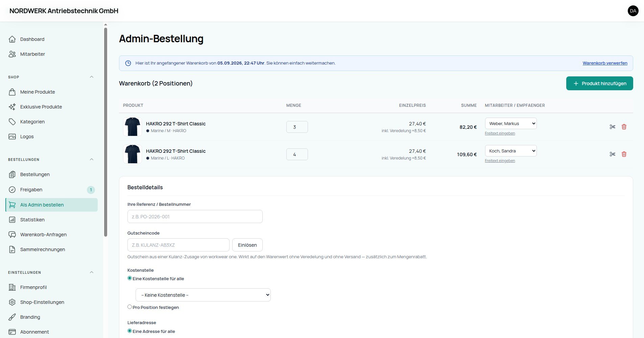The image size is (644, 338).
Task: Collapse the BESTELLUNGEN sidebar section
Action: (92, 160)
